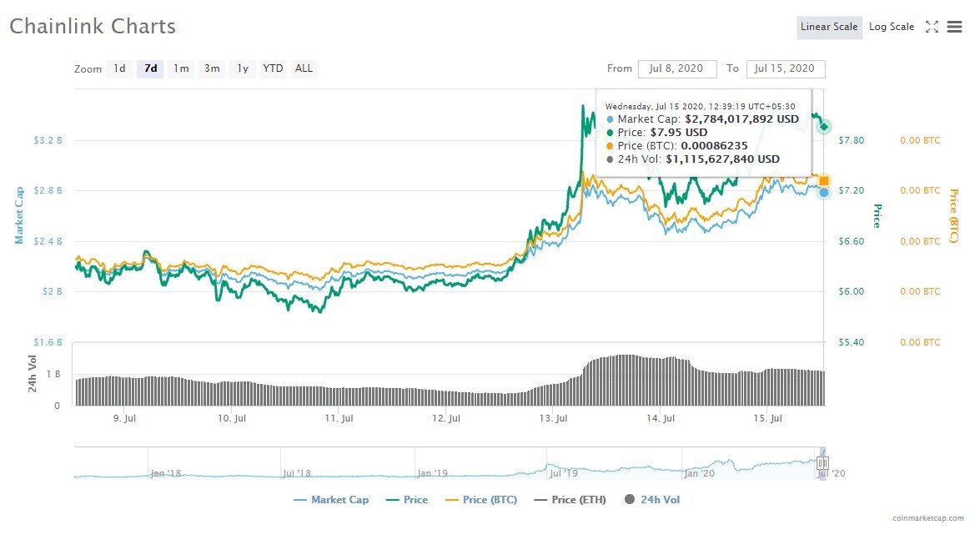Click the Zoom label text
The height and width of the screenshot is (545, 980).
click(x=88, y=68)
